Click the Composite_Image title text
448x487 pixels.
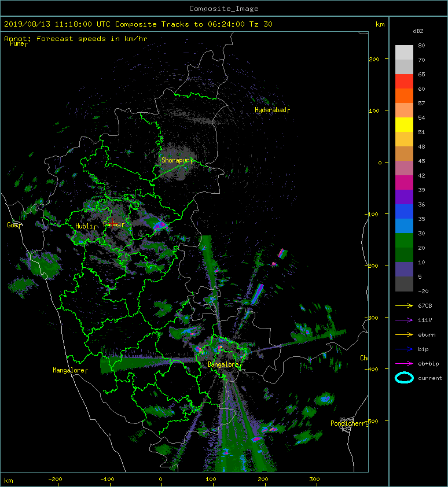pos(224,9)
